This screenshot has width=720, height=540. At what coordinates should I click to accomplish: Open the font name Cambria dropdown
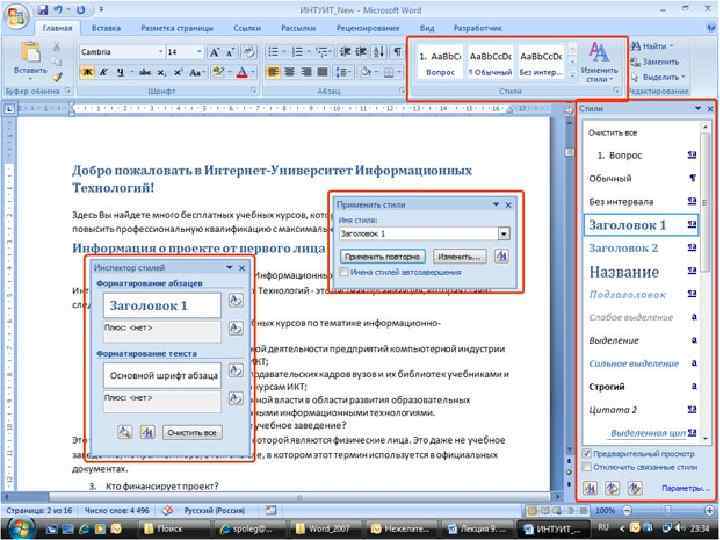160,52
